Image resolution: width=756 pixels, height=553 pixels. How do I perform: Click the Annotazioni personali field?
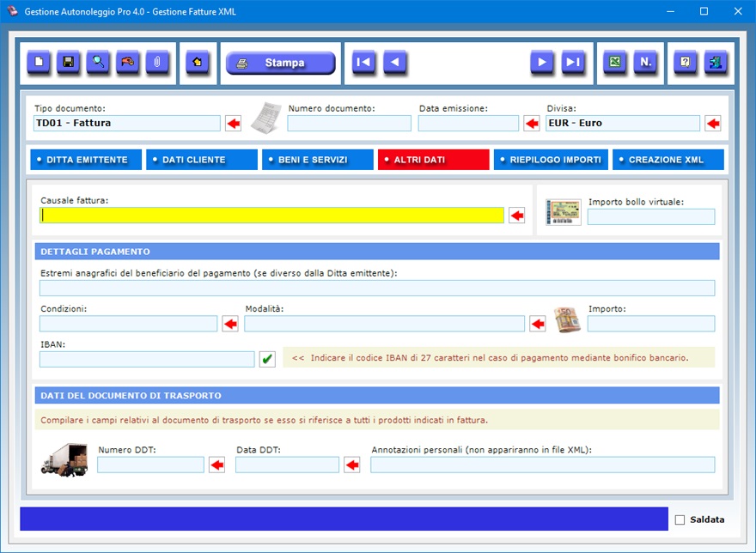coord(543,465)
